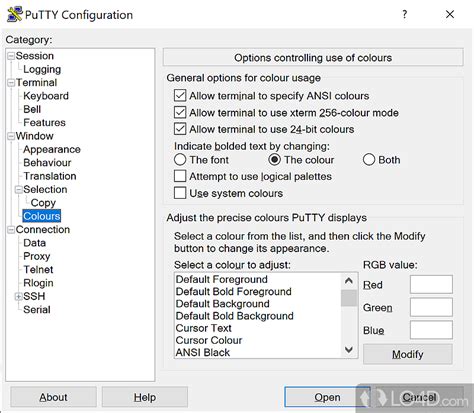The height and width of the screenshot is (413, 474).
Task: Close the PuTTY Configuration window
Action: point(450,14)
